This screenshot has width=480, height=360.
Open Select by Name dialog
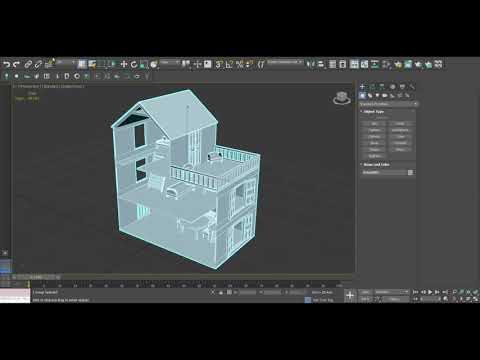[x=92, y=64]
